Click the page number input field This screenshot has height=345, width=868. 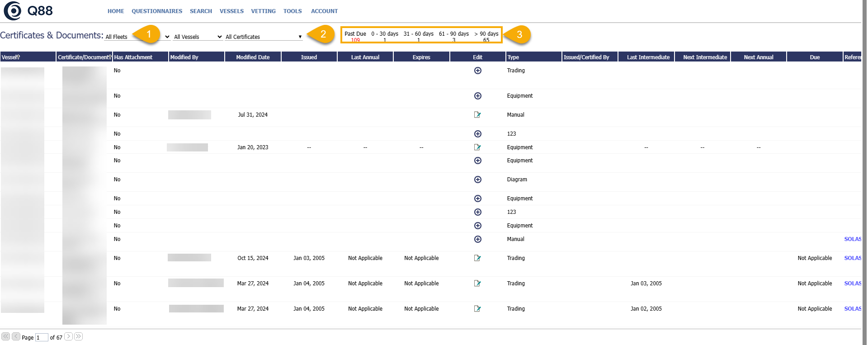42,338
